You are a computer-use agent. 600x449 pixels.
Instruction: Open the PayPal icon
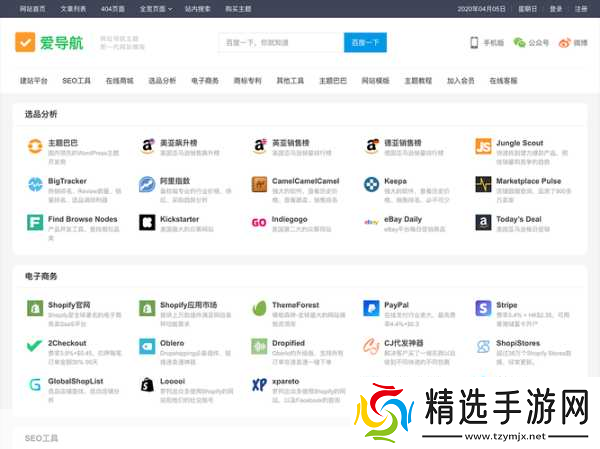click(x=372, y=308)
